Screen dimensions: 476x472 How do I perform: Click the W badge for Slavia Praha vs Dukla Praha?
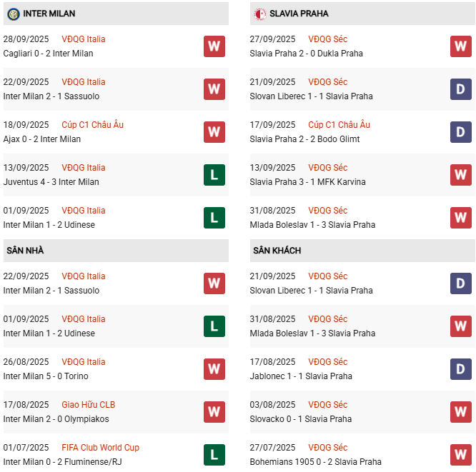[x=460, y=46]
